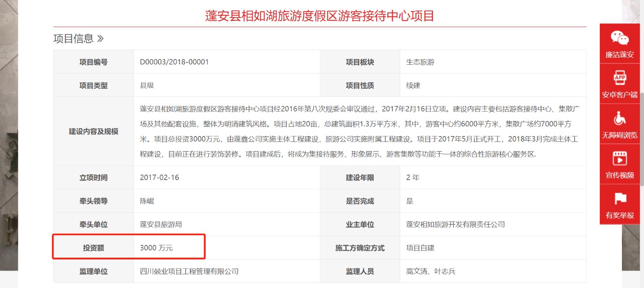Click the project number D00003/2018-00001
Viewport: 644px width, 288px height.
[x=174, y=62]
